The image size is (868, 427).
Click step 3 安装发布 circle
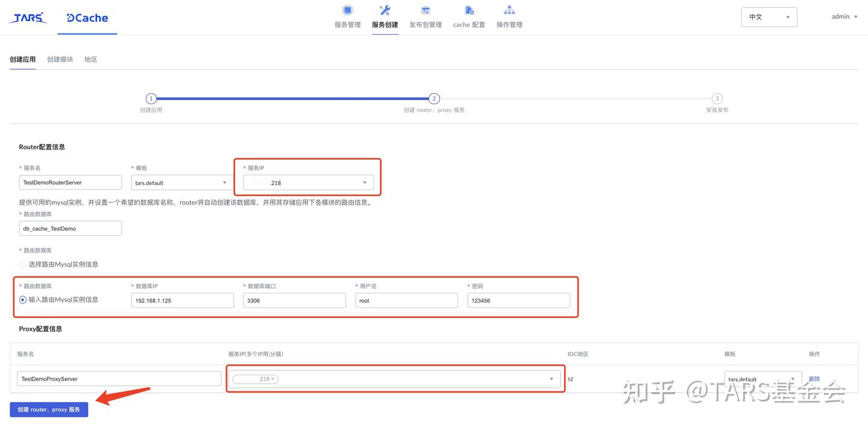pyautogui.click(x=717, y=98)
